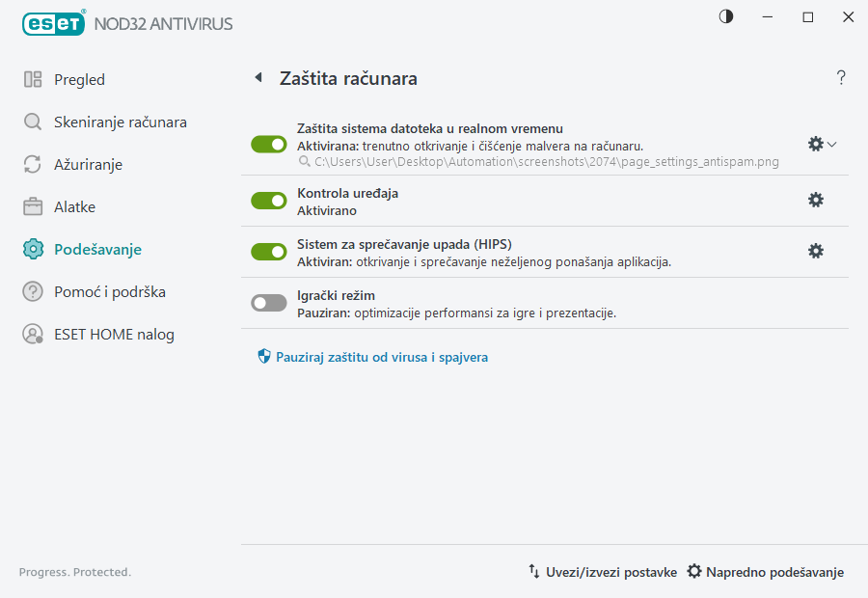Open gear settings for Kontrola uređaja
The image size is (868, 598).
816,201
